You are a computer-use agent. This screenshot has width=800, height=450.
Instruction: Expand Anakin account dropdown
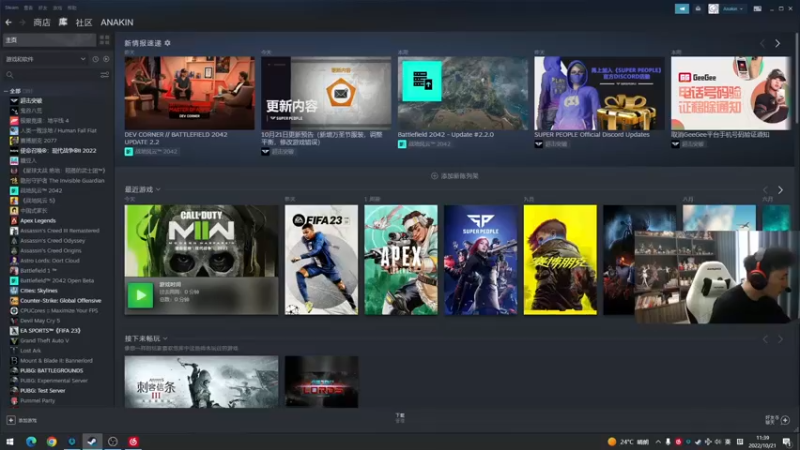733,9
